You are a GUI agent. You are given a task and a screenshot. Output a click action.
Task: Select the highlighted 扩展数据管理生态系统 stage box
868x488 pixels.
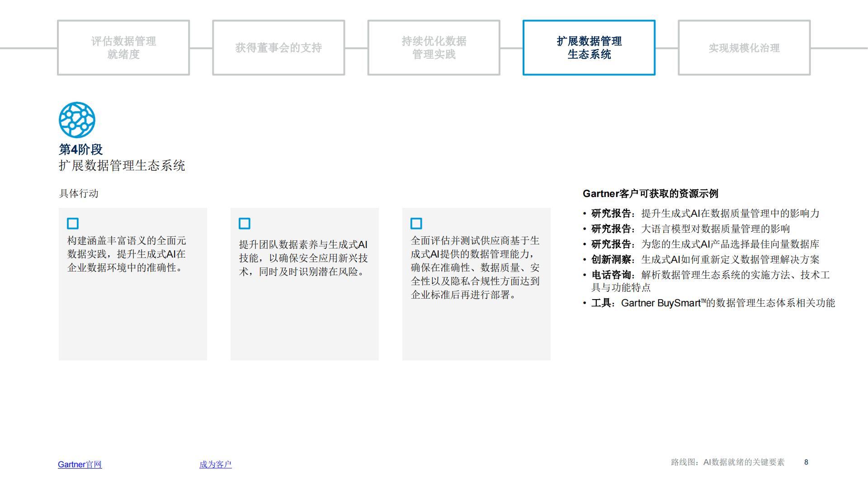point(589,47)
